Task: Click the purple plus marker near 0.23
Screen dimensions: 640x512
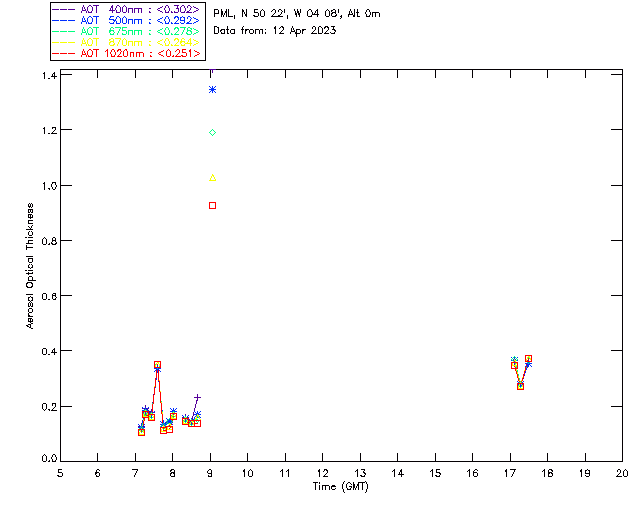Action: pyautogui.click(x=197, y=397)
